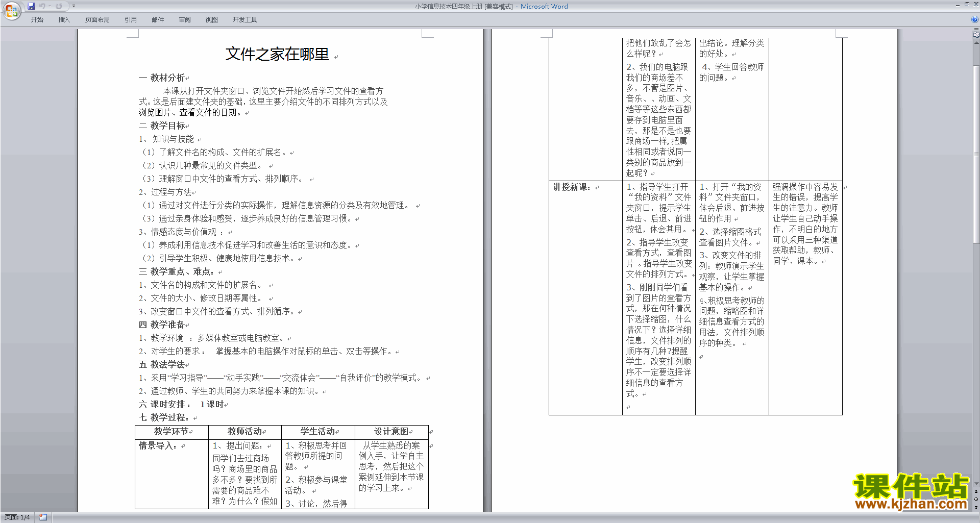The width and height of the screenshot is (980, 523).
Task: Select the 视图 ribbon tab
Action: pos(212,20)
